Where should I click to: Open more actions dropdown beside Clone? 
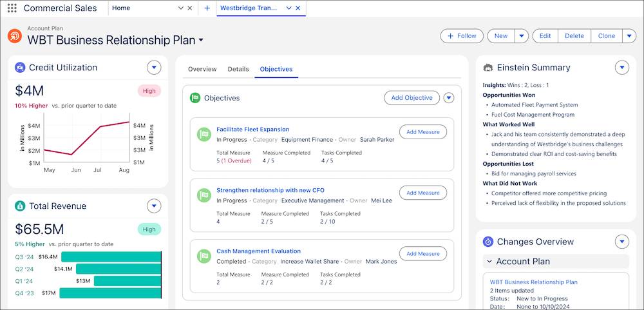tap(629, 36)
